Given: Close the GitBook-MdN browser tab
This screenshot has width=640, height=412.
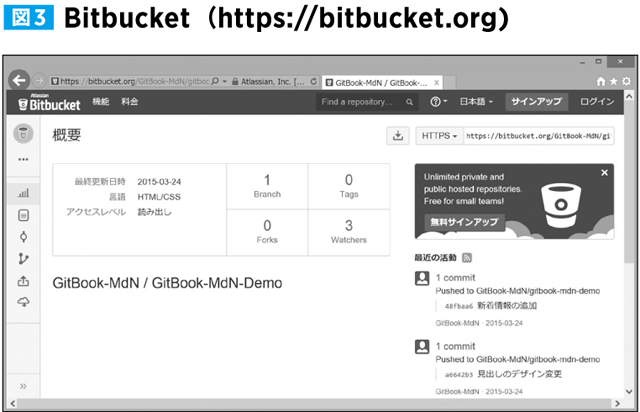Looking at the screenshot, I should point(436,82).
